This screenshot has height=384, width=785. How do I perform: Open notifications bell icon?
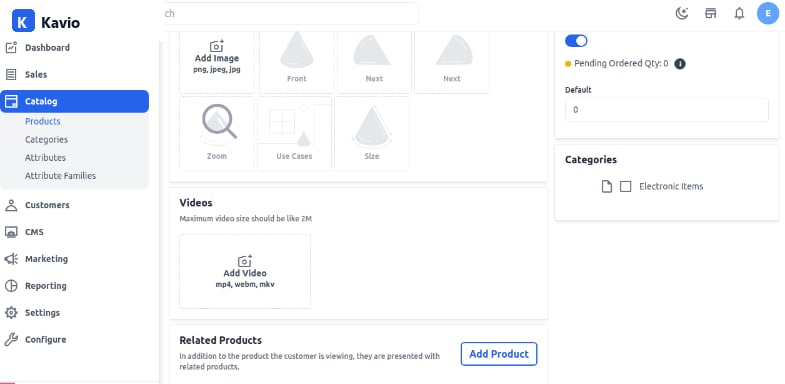(739, 14)
